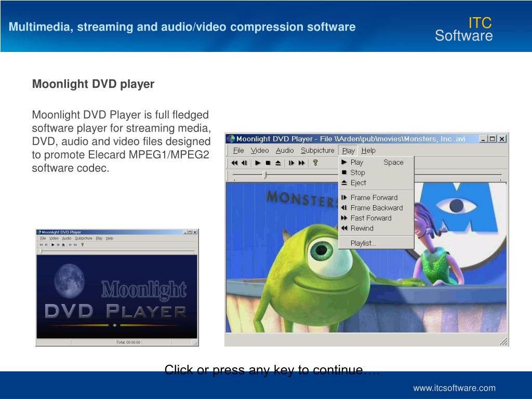Click the ITC Software logo
Viewport: 532px width, 399px height.
pos(464,29)
